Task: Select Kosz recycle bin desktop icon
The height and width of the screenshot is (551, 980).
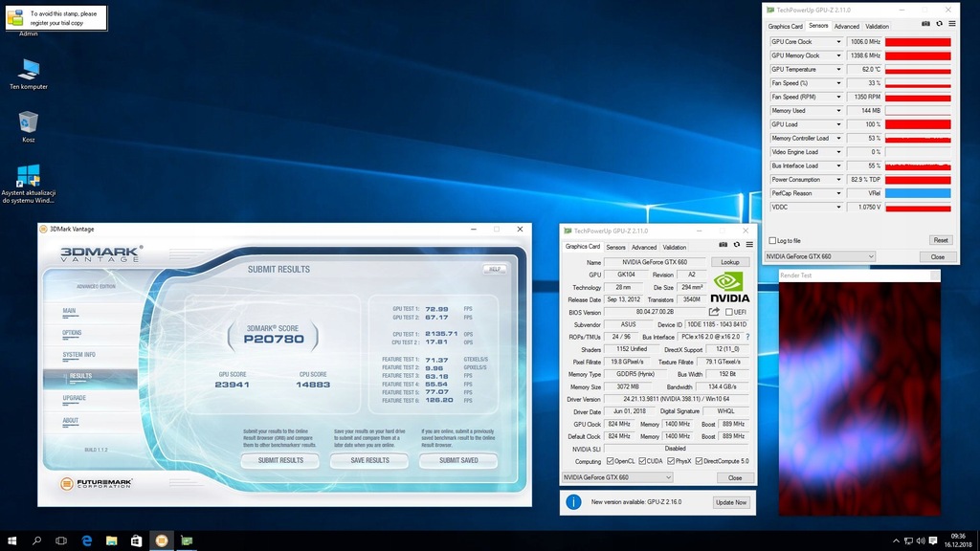Action: pos(28,127)
